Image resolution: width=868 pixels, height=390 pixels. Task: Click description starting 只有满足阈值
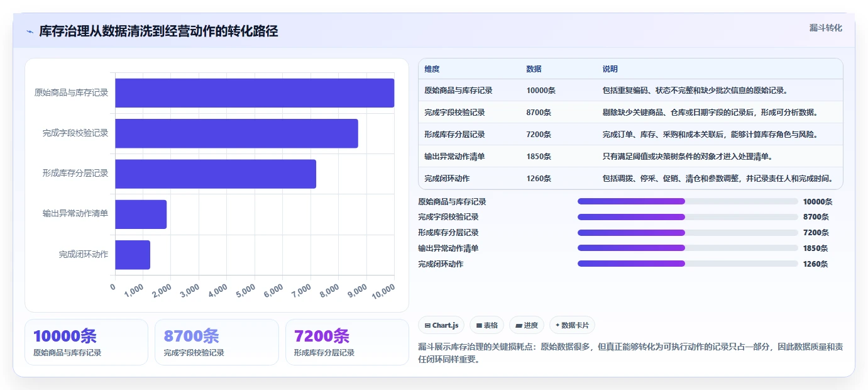coord(688,156)
